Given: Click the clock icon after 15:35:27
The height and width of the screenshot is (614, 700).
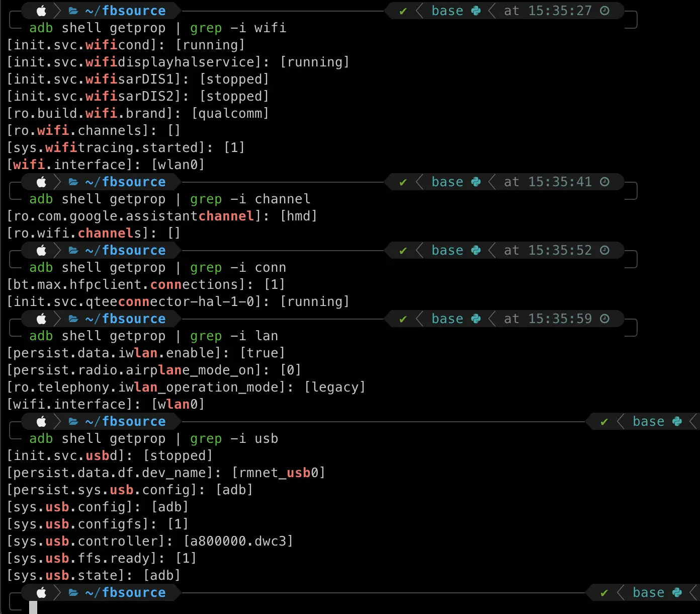Looking at the screenshot, I should coord(605,11).
